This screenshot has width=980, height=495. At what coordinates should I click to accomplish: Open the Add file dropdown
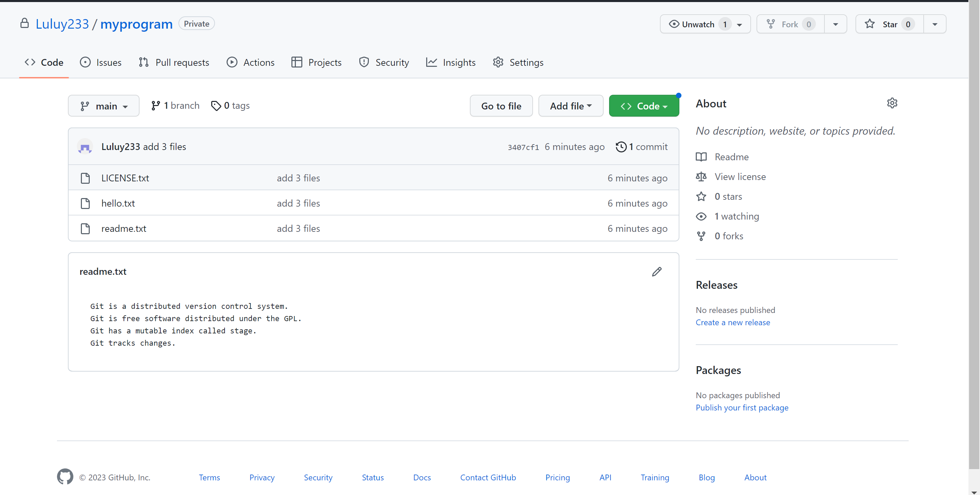(x=570, y=106)
